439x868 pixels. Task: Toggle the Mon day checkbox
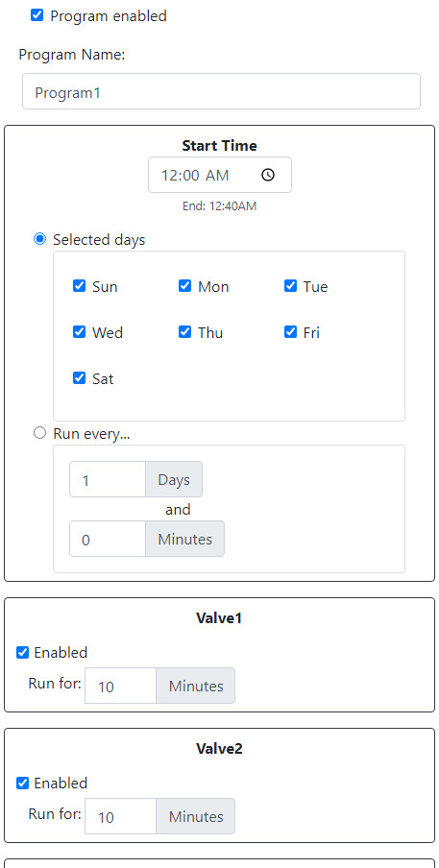click(184, 285)
